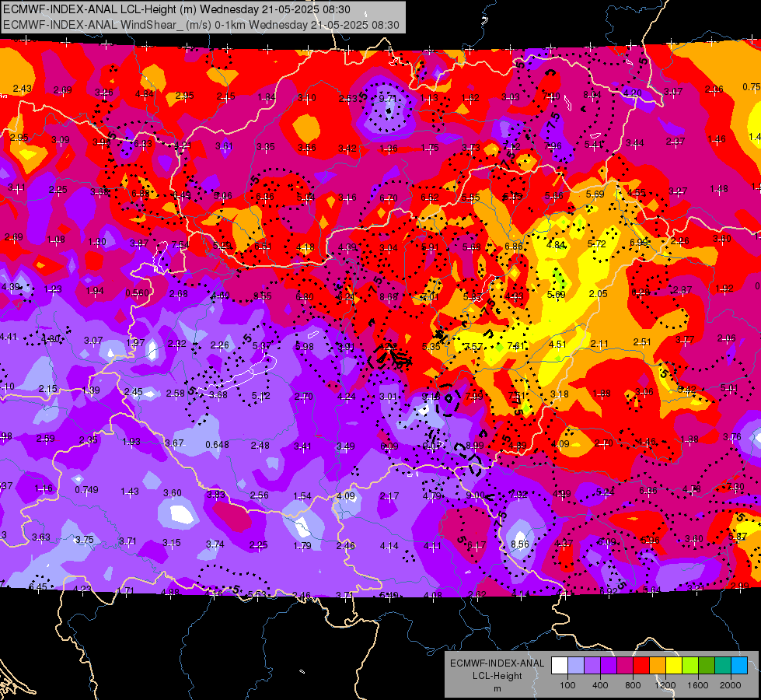Click wind shear value 6.86

[514, 247]
